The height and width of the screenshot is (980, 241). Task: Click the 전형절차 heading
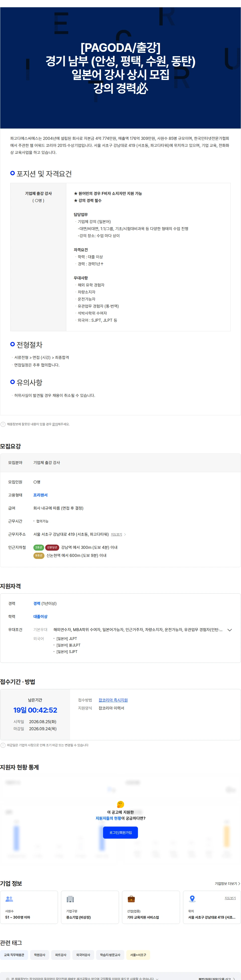coord(29,345)
